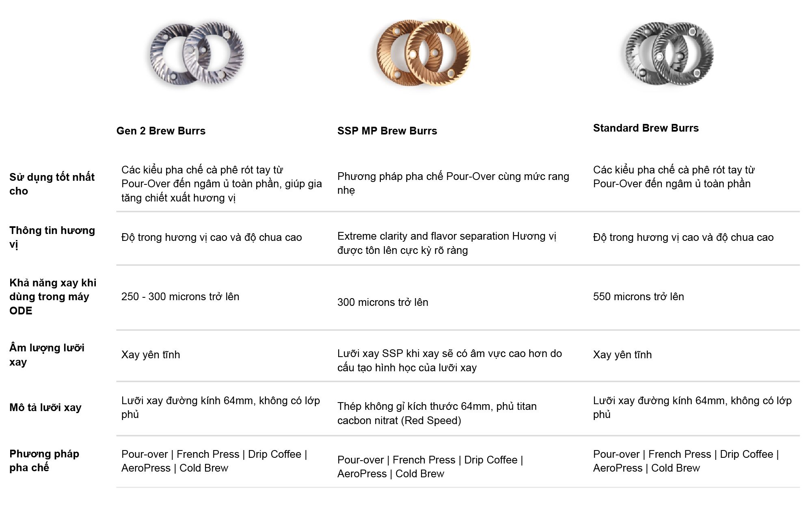Screen dimensions: 812x511
Task: Click the '550 microns trở lên' cell
Action: click(638, 297)
